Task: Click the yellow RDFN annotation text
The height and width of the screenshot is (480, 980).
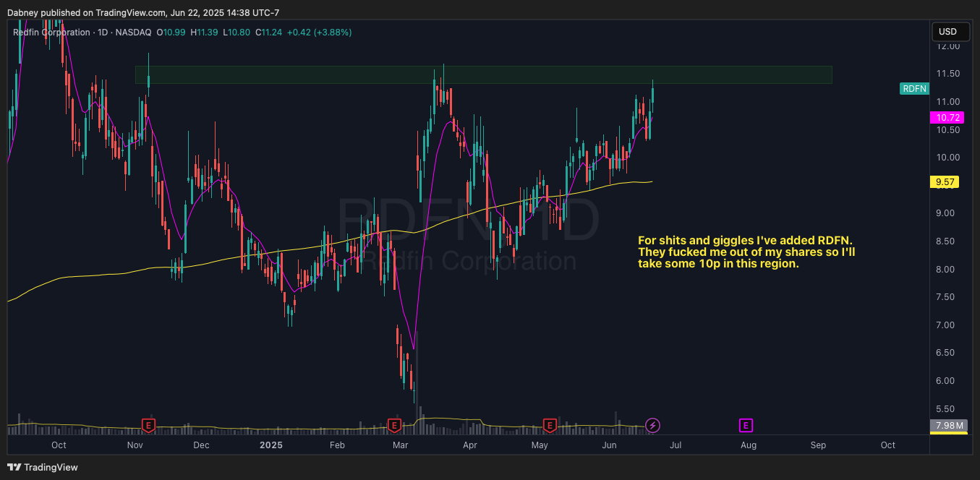Action: (746, 252)
